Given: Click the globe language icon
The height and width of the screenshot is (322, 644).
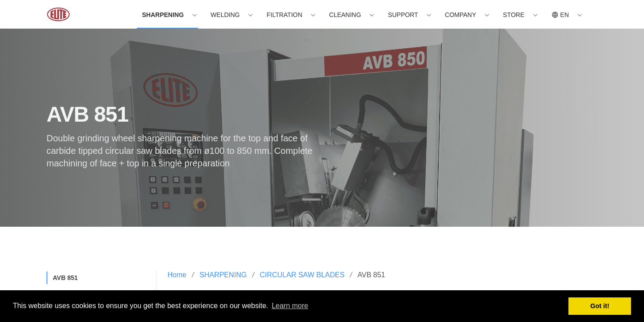Looking at the screenshot, I should [x=554, y=15].
